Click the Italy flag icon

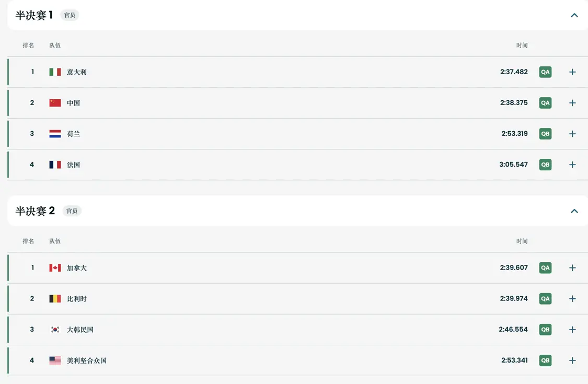55,72
